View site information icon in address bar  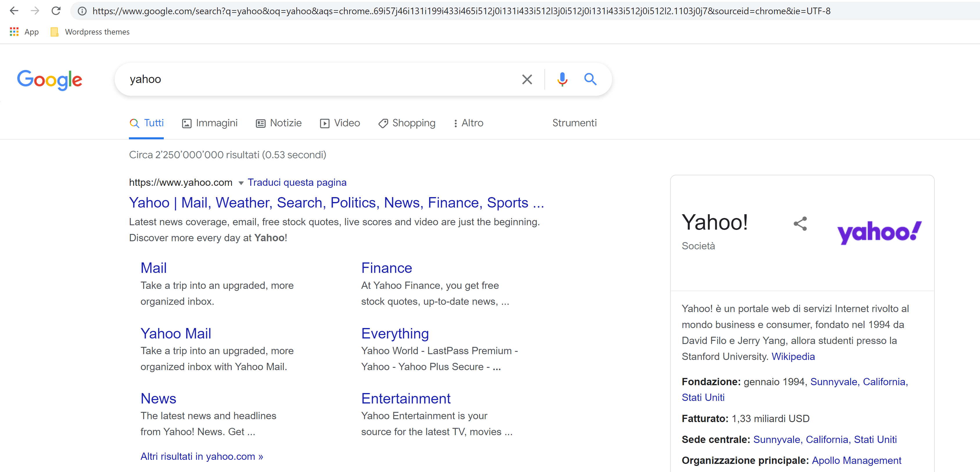(x=82, y=11)
